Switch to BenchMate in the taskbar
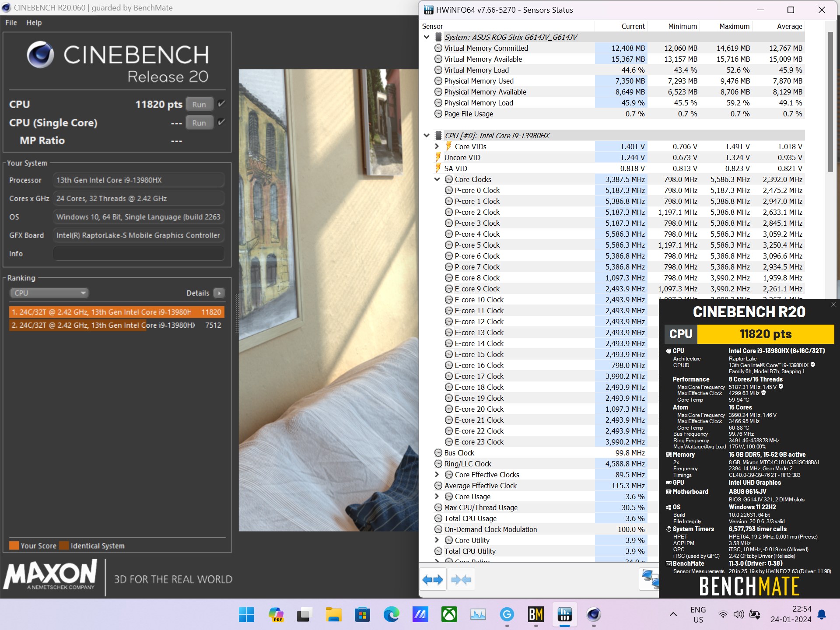840x630 pixels. tap(536, 615)
